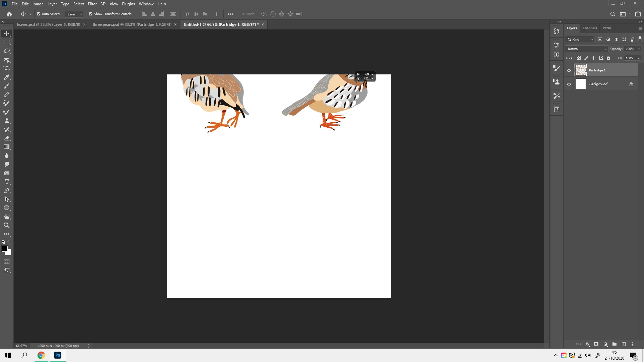Hide the Partridge 1 layer

point(569,70)
